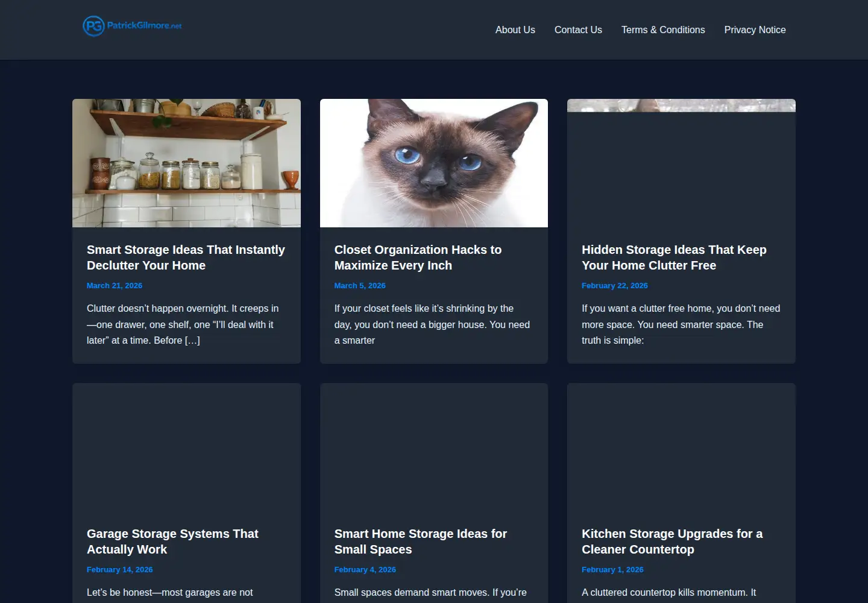This screenshot has width=868, height=603.
Task: Select the February 4, 2026 date
Action: (x=365, y=570)
